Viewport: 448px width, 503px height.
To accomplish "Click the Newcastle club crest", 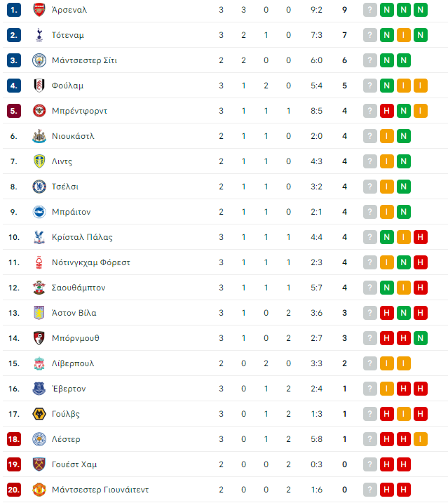I will tap(39, 136).
